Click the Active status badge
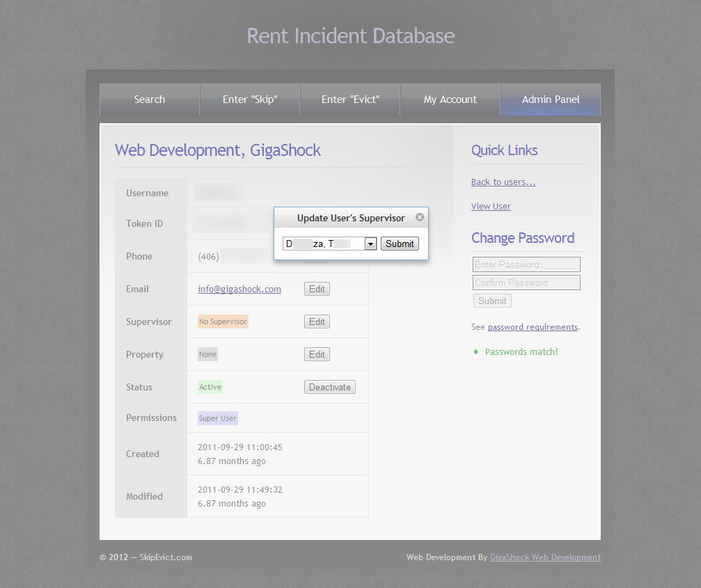The image size is (701, 588). point(210,387)
